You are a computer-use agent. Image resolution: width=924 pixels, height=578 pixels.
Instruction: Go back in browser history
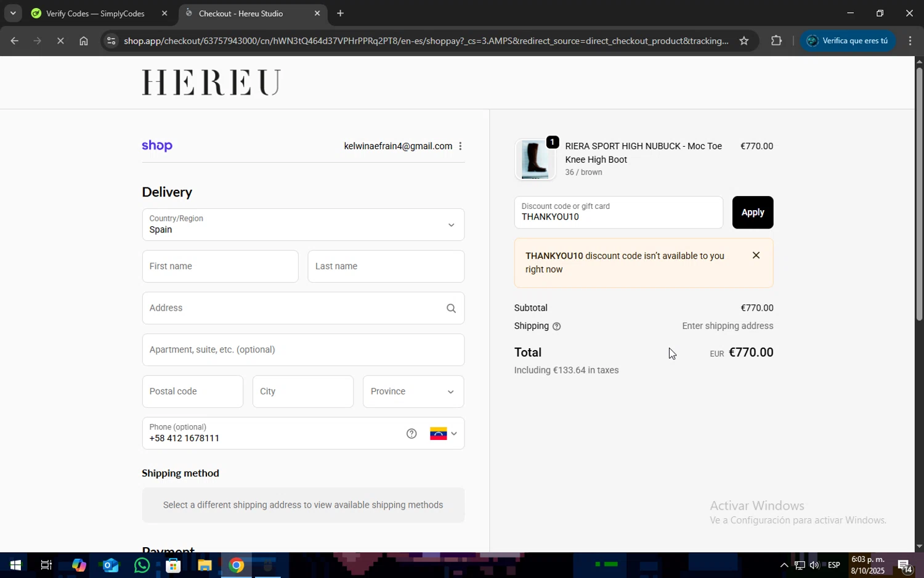point(14,41)
